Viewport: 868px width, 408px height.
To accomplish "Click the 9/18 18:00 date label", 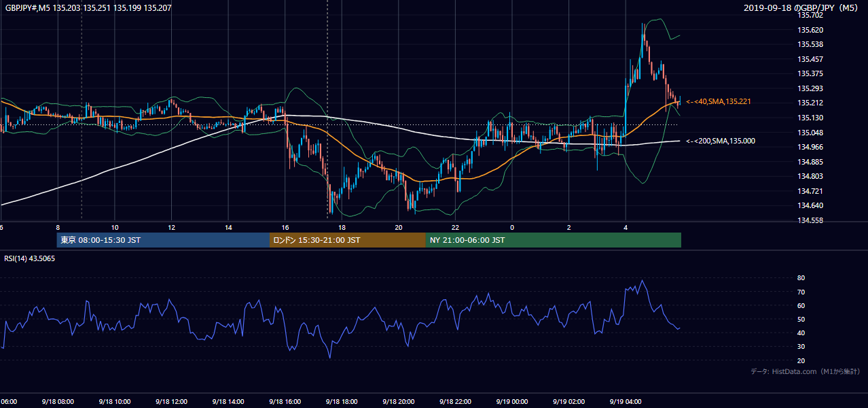I will coord(341,402).
